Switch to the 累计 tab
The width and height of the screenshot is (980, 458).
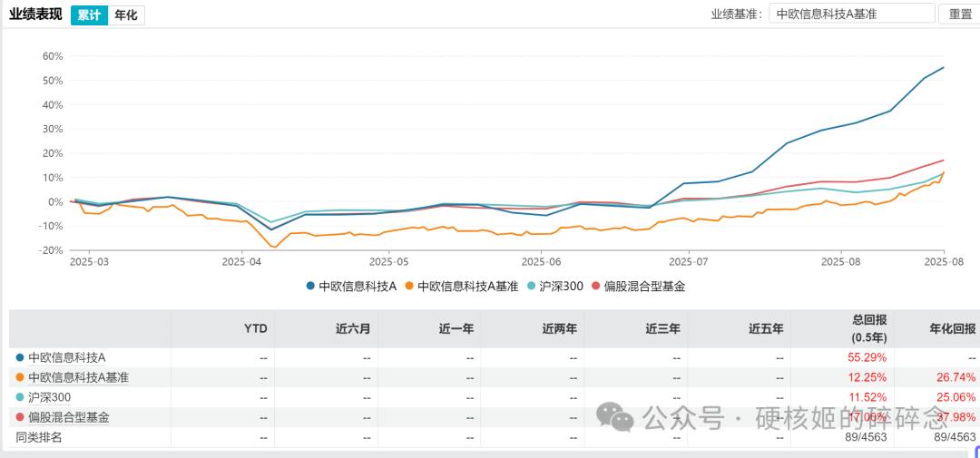[89, 15]
